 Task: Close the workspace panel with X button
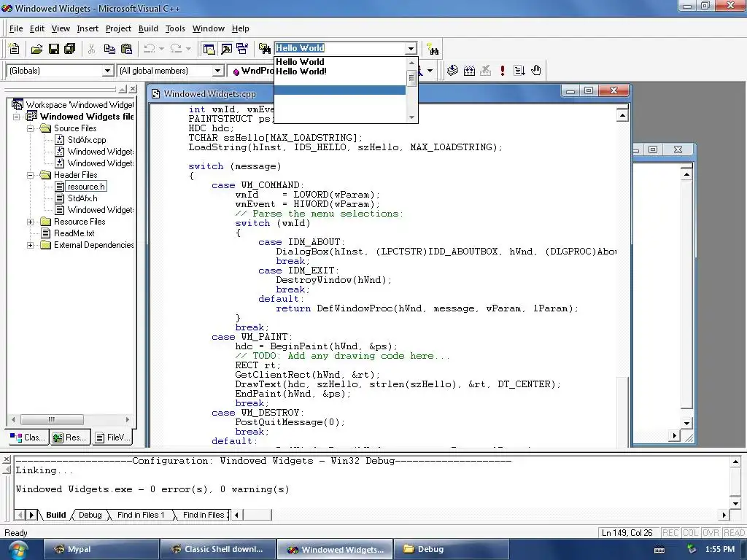click(x=133, y=89)
